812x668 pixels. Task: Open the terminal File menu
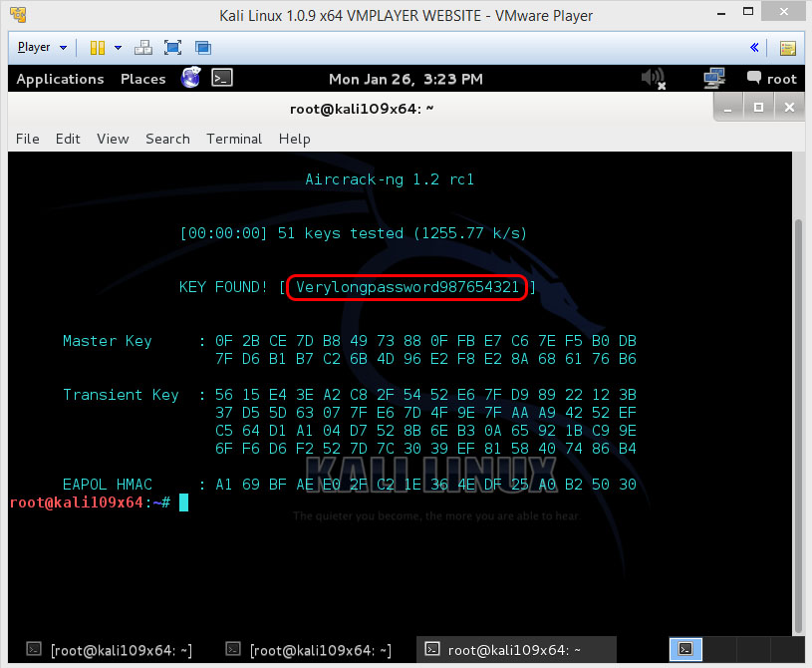tap(28, 139)
